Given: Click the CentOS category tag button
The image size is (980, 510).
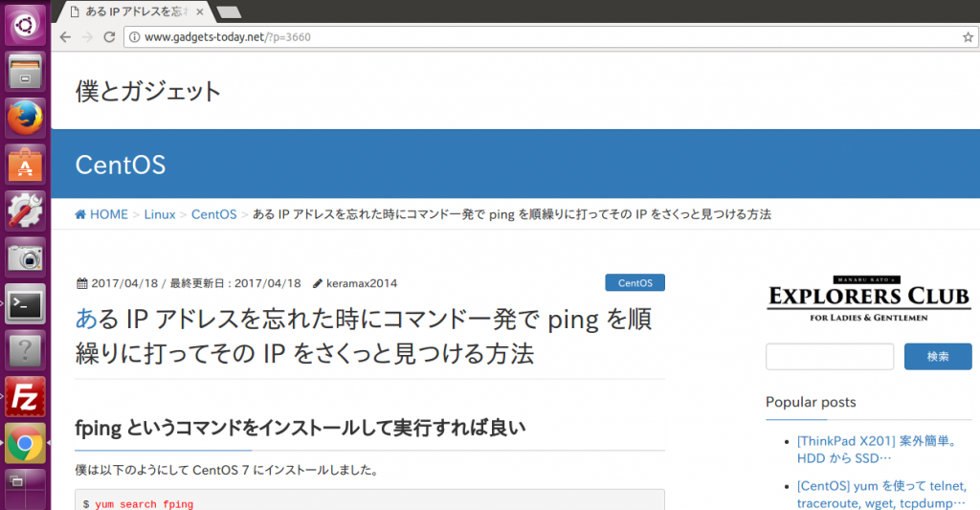Looking at the screenshot, I should 635,282.
